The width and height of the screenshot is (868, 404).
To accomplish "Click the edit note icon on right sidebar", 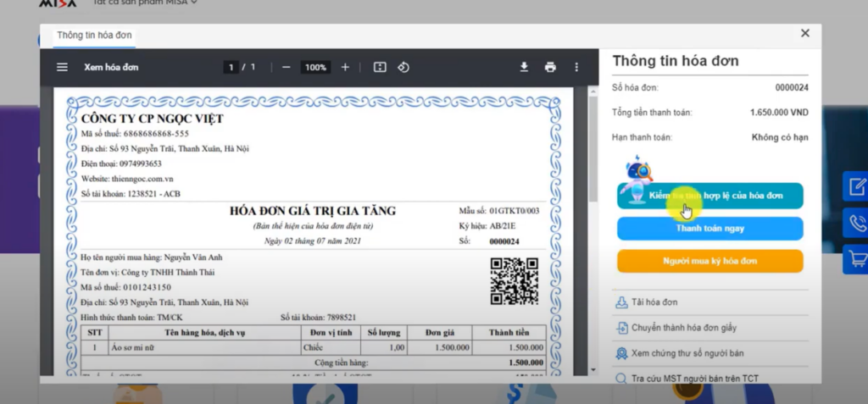I will coord(856,187).
